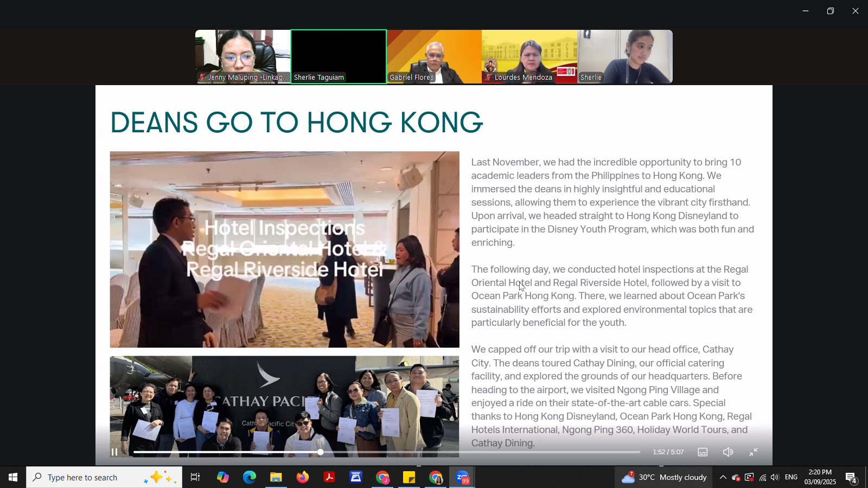Mute the video player audio

click(728, 452)
